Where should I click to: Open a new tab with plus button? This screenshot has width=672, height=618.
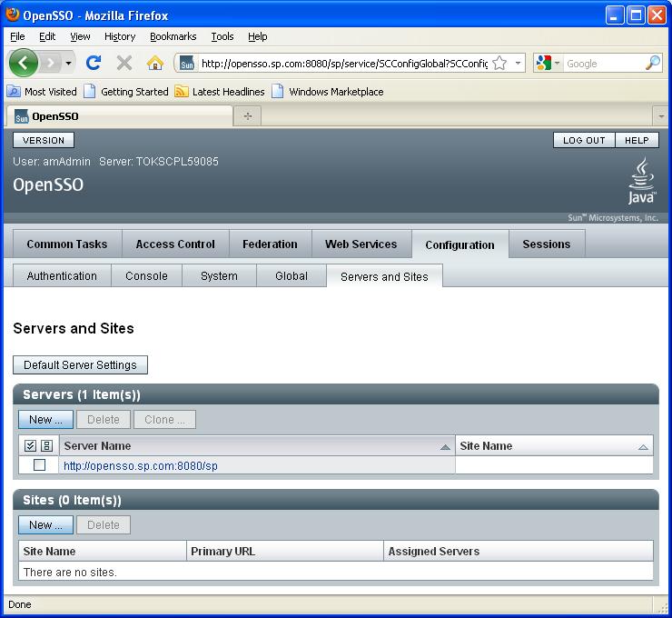point(248,116)
